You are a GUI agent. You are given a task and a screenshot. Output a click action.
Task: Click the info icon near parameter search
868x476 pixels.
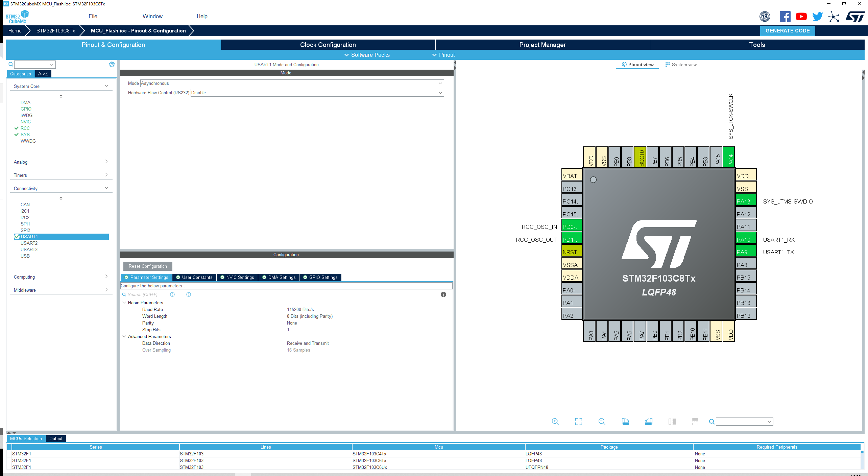coord(444,294)
